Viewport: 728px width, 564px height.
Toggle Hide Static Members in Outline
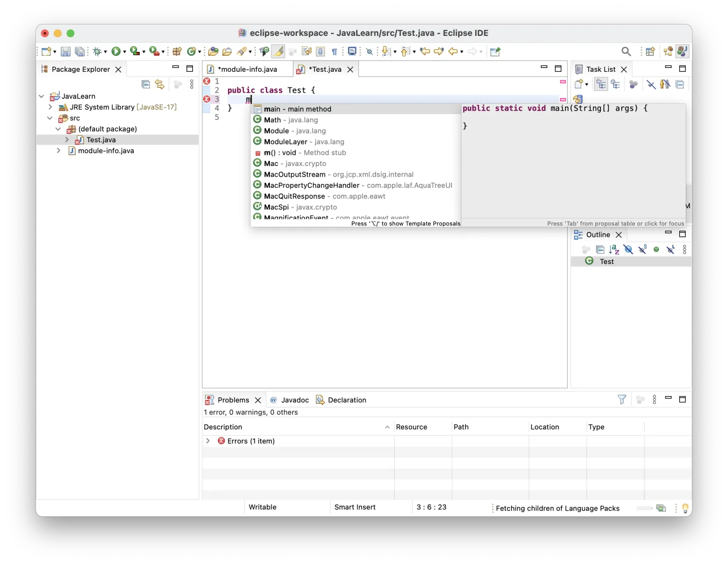tap(643, 249)
